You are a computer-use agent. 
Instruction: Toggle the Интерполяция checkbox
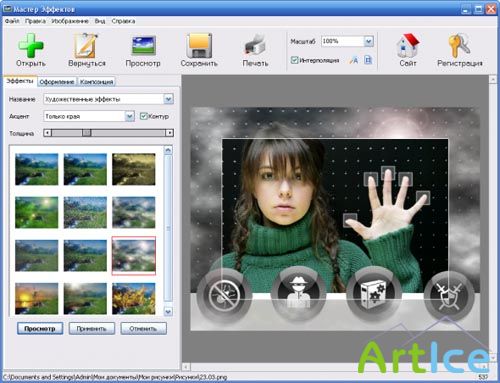pyautogui.click(x=294, y=60)
